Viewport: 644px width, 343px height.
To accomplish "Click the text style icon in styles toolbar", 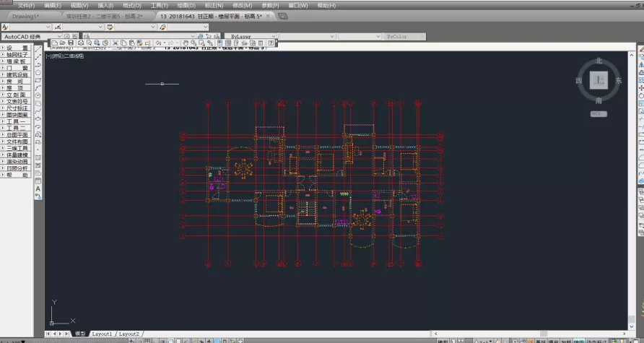I will tap(5, 27).
